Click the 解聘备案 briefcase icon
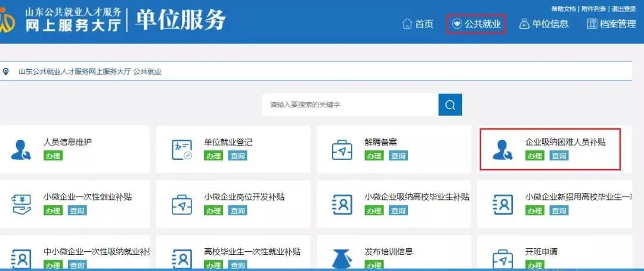 (x=342, y=150)
